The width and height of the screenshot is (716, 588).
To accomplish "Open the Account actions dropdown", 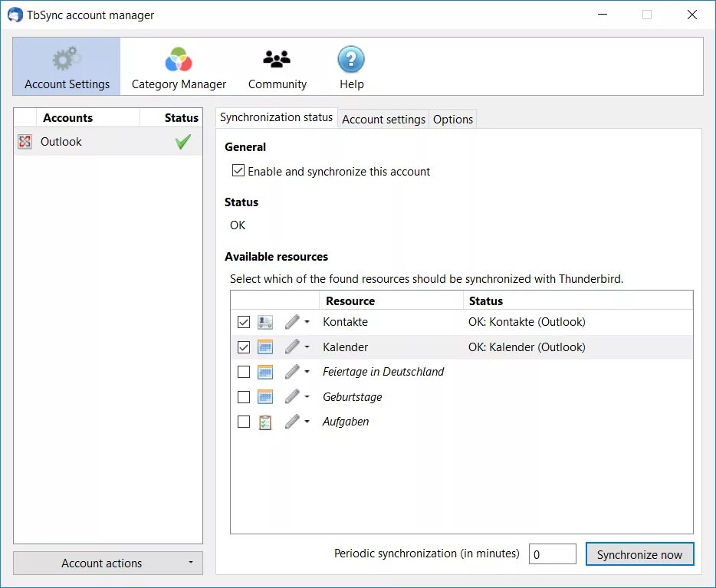I will tap(108, 563).
